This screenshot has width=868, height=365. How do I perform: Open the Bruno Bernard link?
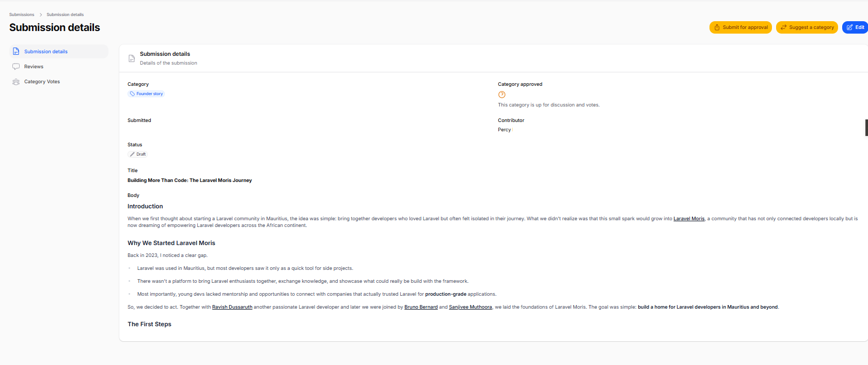pos(421,307)
